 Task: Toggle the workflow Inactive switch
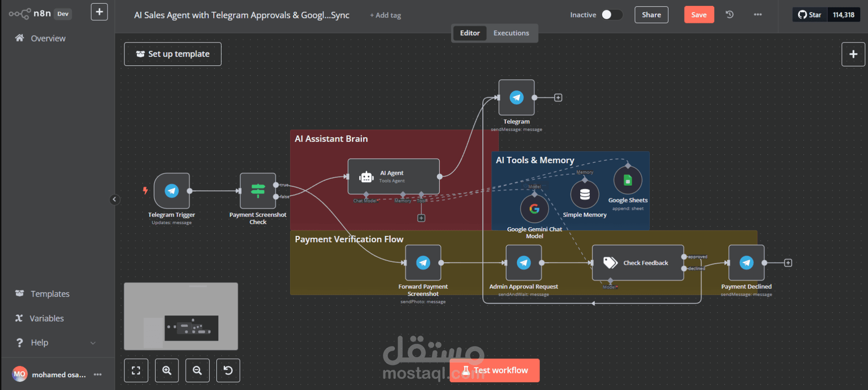[612, 15]
